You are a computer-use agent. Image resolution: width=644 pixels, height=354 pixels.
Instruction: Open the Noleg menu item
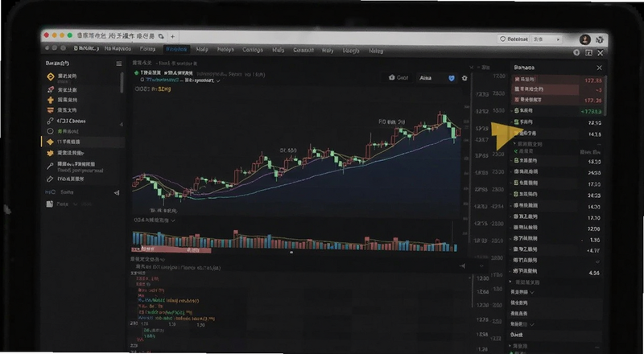376,51
